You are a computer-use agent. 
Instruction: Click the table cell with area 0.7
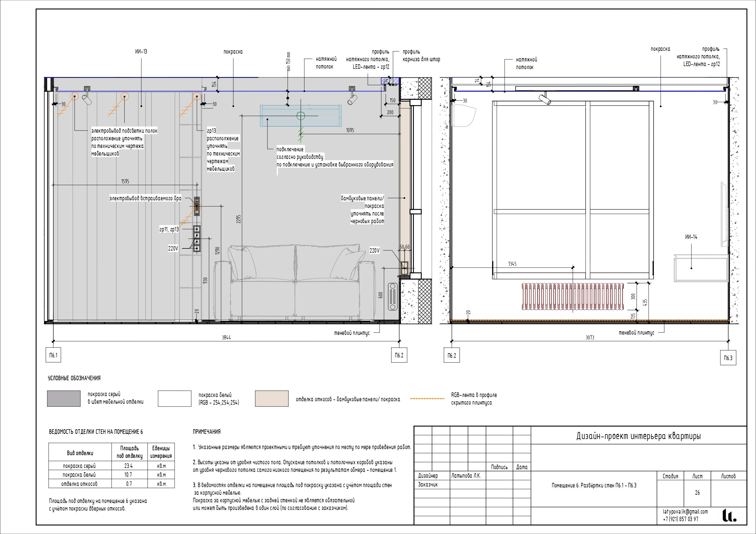click(130, 483)
